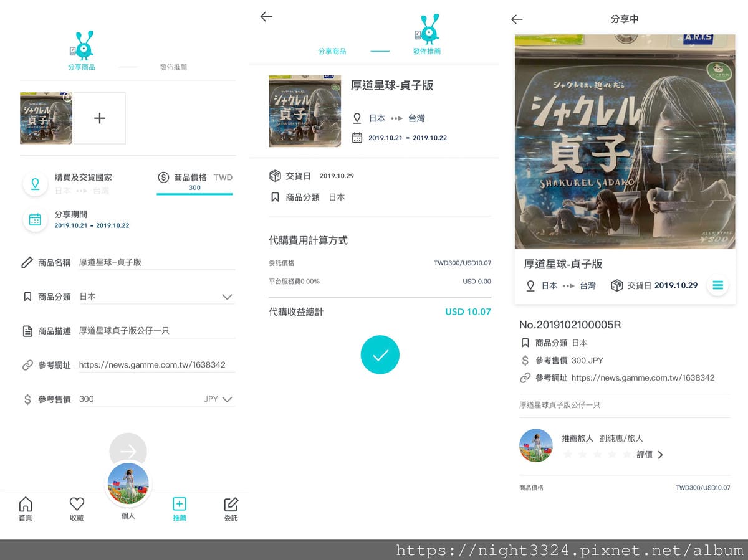
Task: Click bookmark icon beside 商品分類 in 分享中
Action: click(x=525, y=343)
